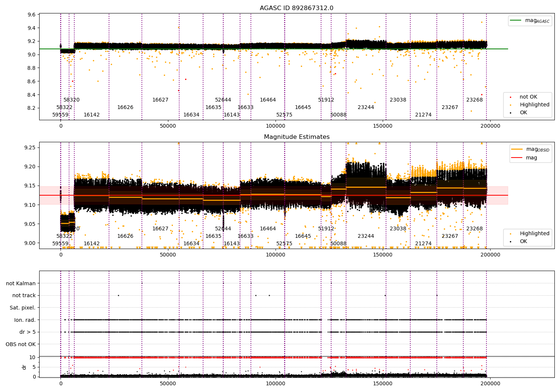Click the 'OBS not OK' axis label
The height and width of the screenshot is (392, 560).
pyautogui.click(x=21, y=344)
